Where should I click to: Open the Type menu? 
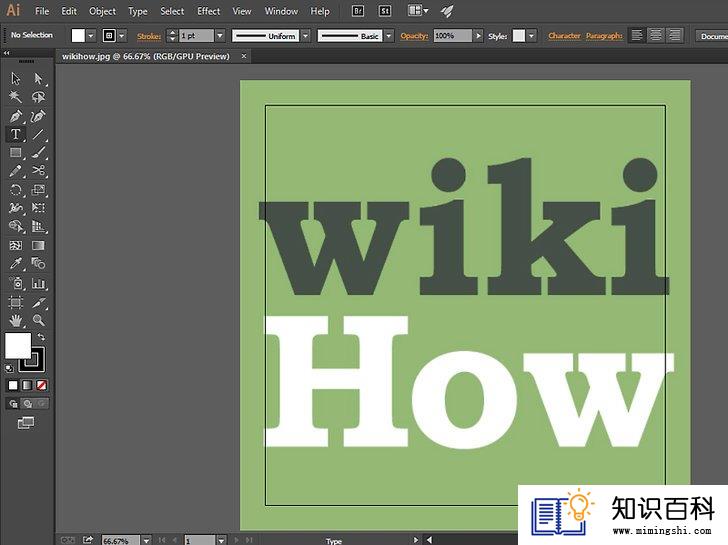[x=137, y=12]
